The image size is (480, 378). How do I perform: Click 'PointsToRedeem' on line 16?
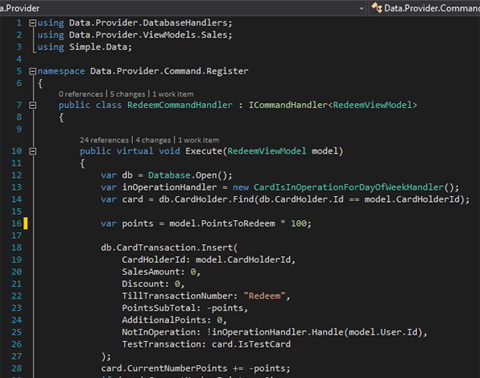[238, 224]
